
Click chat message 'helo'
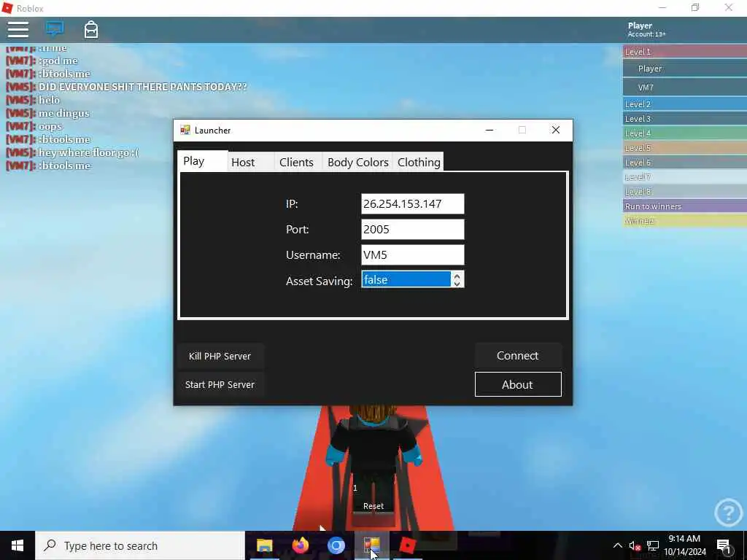click(x=49, y=100)
